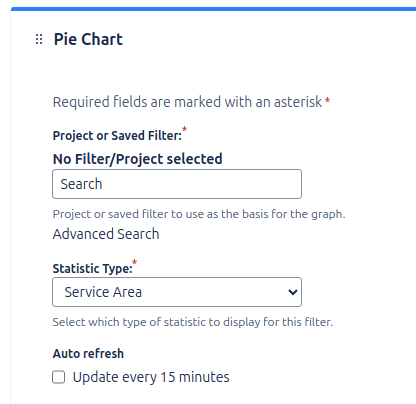Image resolution: width=416 pixels, height=404 pixels.
Task: Click the red asterisk after the required fields notice
Action: point(328,100)
